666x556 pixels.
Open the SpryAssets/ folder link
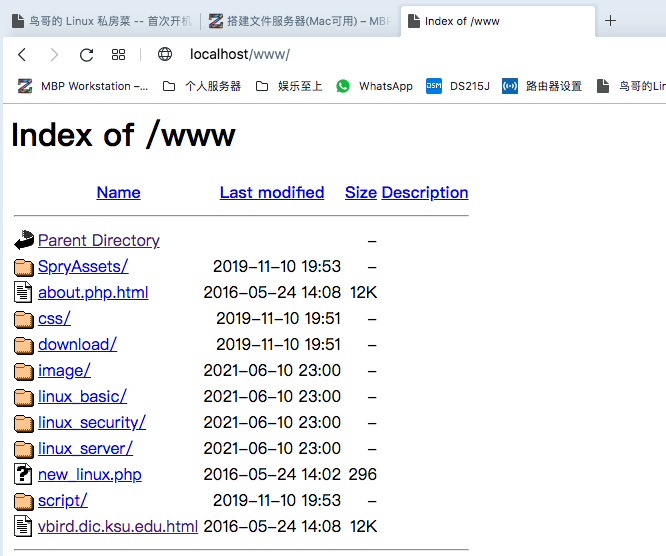point(83,267)
